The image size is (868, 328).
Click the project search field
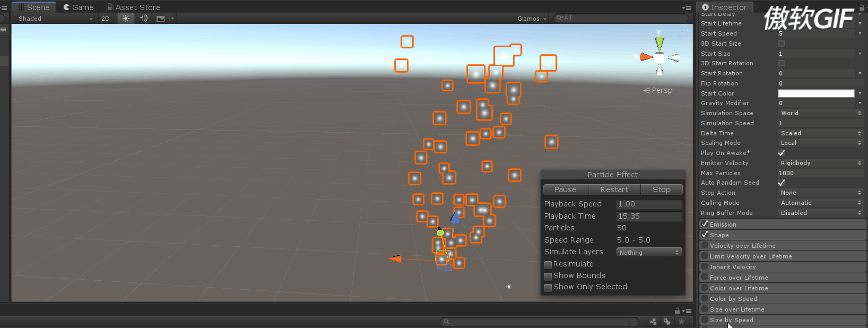pyautogui.click(x=539, y=322)
